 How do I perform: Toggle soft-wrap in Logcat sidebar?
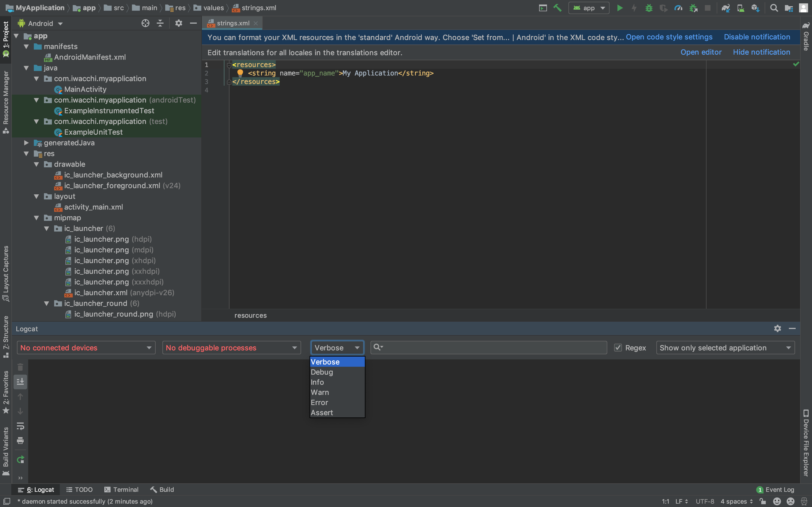coord(20,426)
